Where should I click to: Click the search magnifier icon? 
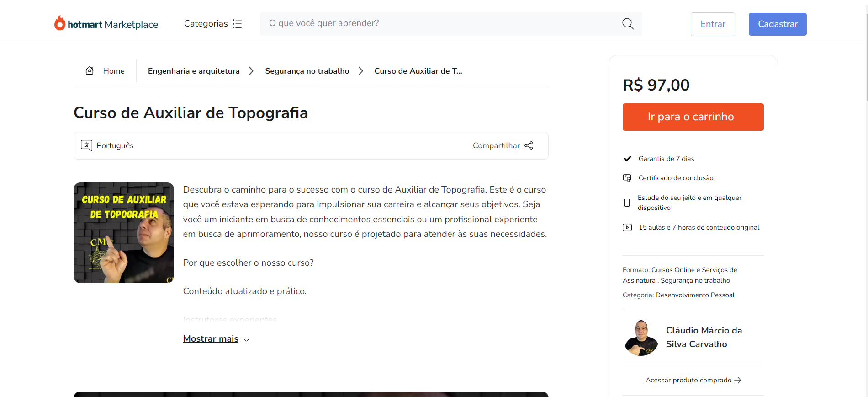(628, 24)
